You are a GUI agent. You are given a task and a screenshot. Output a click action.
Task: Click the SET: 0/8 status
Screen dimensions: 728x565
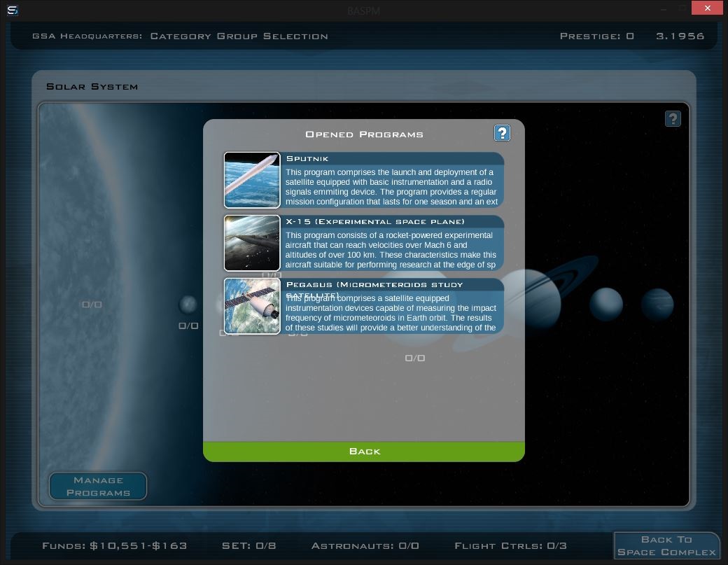[249, 545]
